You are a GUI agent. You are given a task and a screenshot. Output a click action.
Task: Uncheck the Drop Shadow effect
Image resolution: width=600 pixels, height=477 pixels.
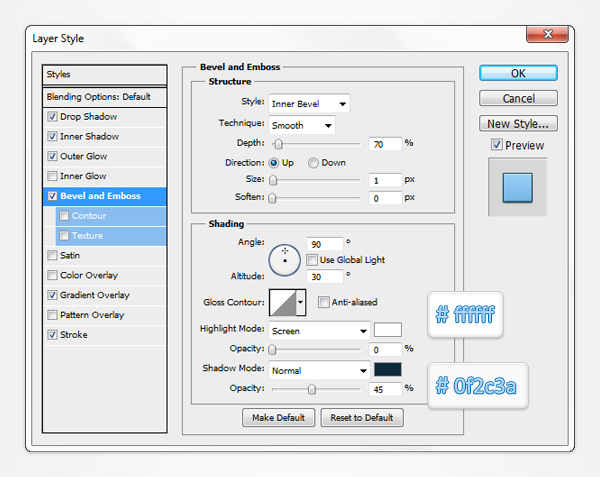[52, 117]
